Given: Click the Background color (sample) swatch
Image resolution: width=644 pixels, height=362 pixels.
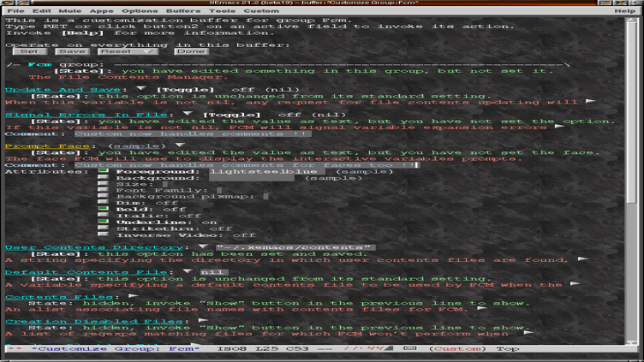Looking at the screenshot, I should (x=333, y=178).
